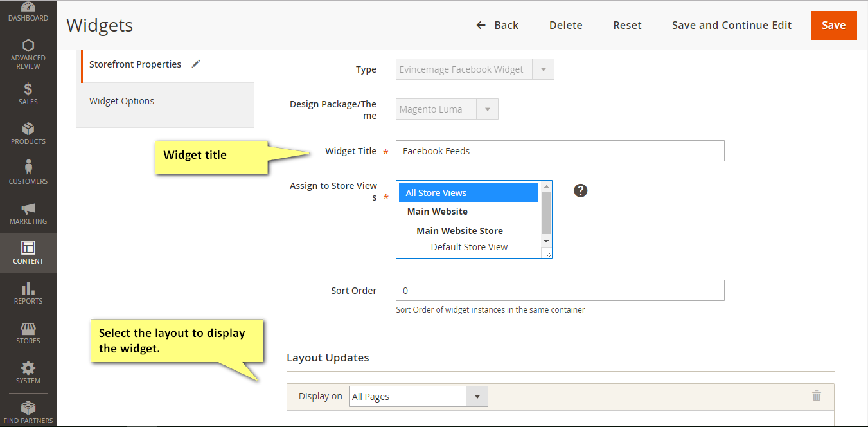The height and width of the screenshot is (427, 868).
Task: Click Save and Continue Edit
Action: pos(732,25)
